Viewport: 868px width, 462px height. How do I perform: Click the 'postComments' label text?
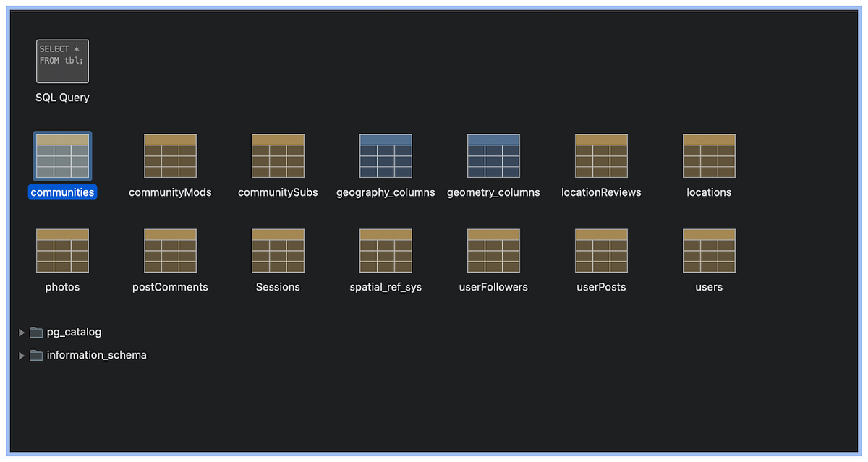coord(170,287)
